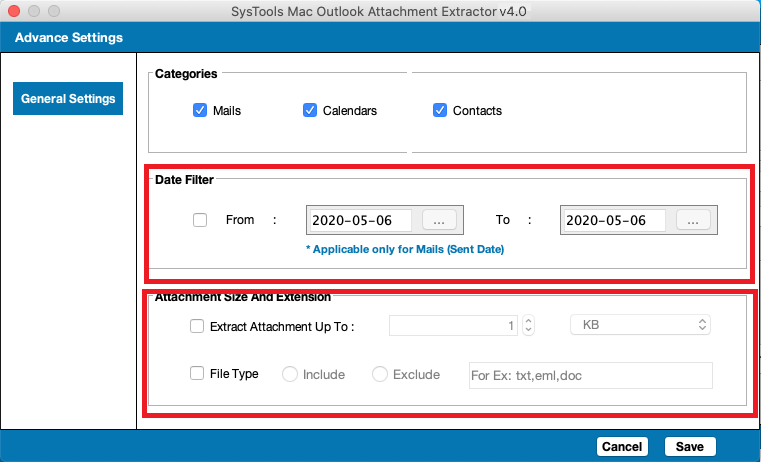Viewport: 761px width, 462px height.
Task: Enable the Date Filter From checkbox
Action: (200, 220)
